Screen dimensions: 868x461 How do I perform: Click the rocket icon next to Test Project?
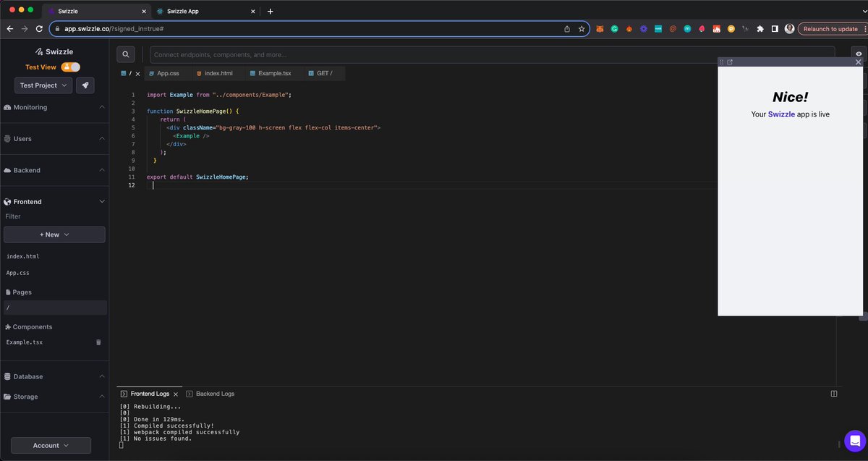(x=85, y=85)
